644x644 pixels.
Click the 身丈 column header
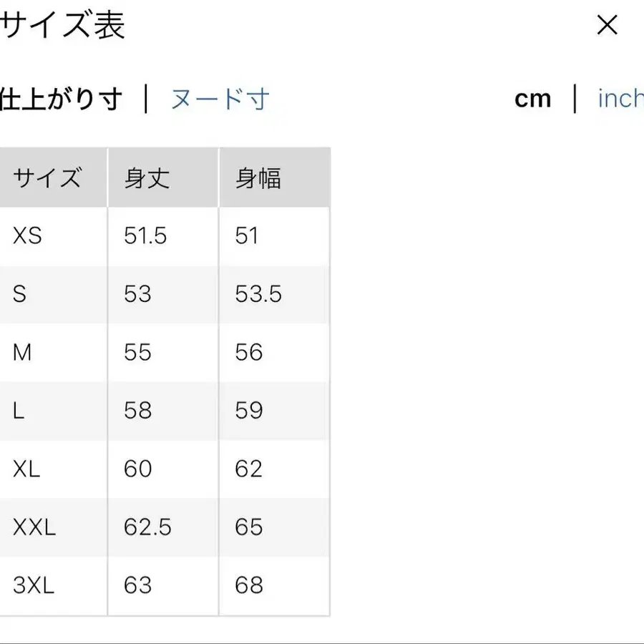pos(147,177)
